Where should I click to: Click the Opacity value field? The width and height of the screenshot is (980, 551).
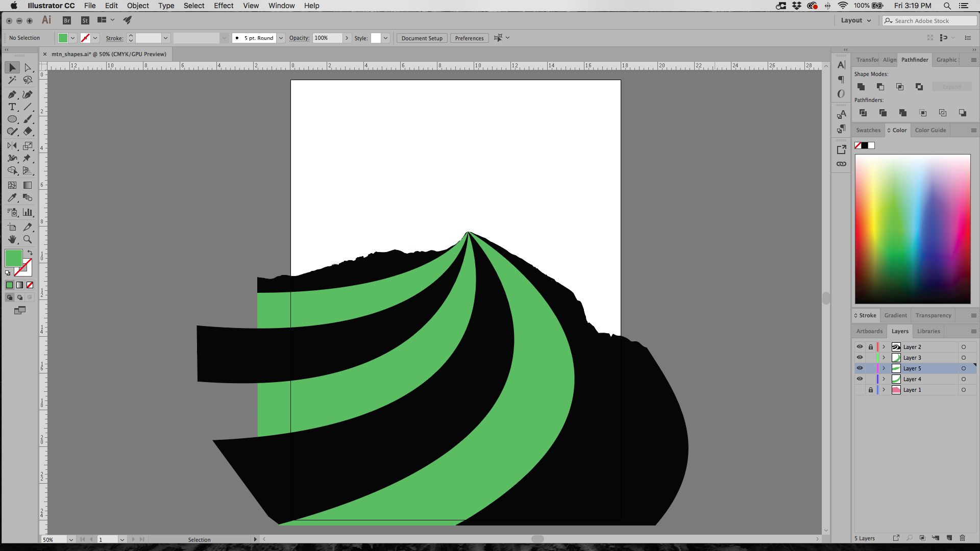coord(327,38)
